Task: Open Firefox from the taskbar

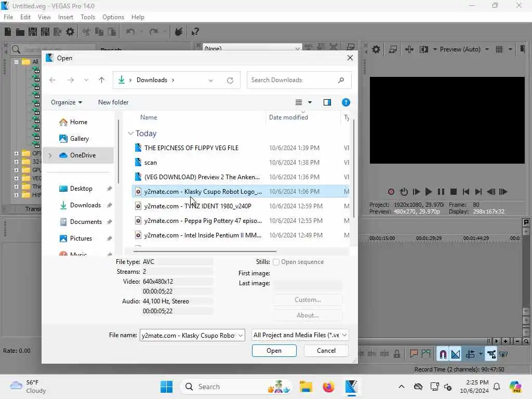Action: [x=328, y=387]
